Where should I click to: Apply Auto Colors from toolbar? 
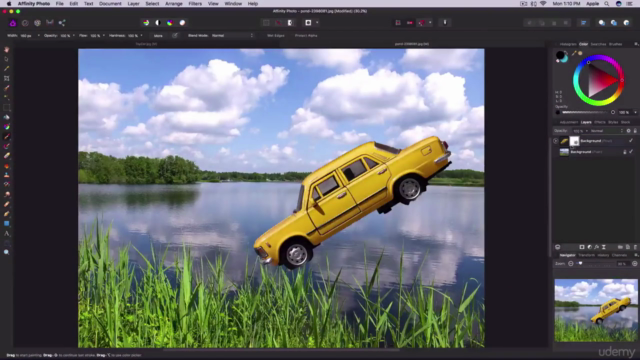[170, 23]
